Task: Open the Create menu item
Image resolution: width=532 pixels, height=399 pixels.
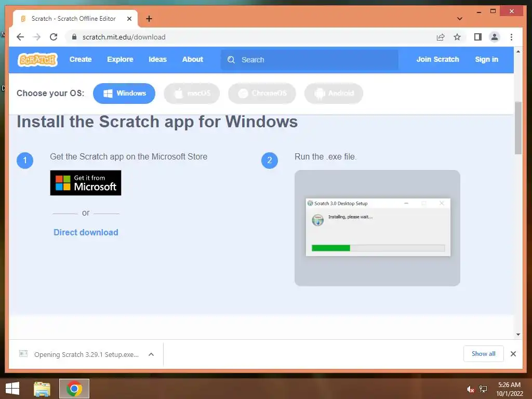Action: (x=81, y=59)
